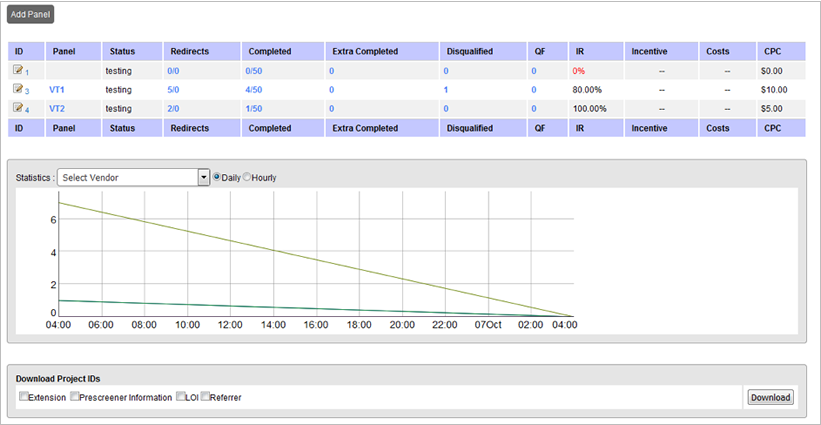Viewport: 821px width, 425px height.
Task: Open the Select Vendor dropdown
Action: (x=133, y=177)
